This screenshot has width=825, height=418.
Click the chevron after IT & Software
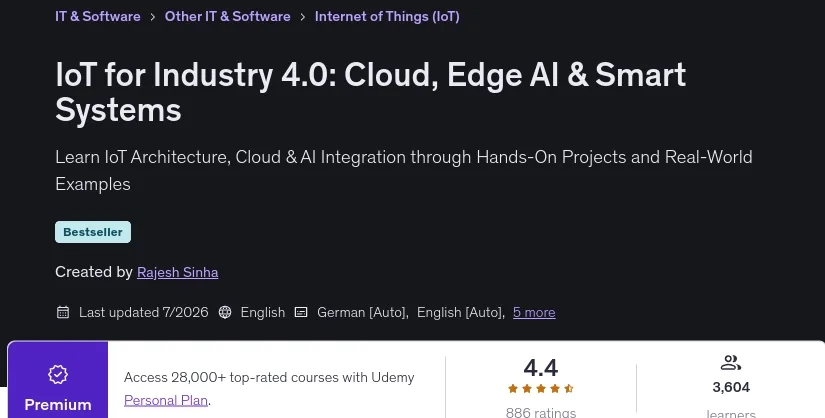coord(153,17)
